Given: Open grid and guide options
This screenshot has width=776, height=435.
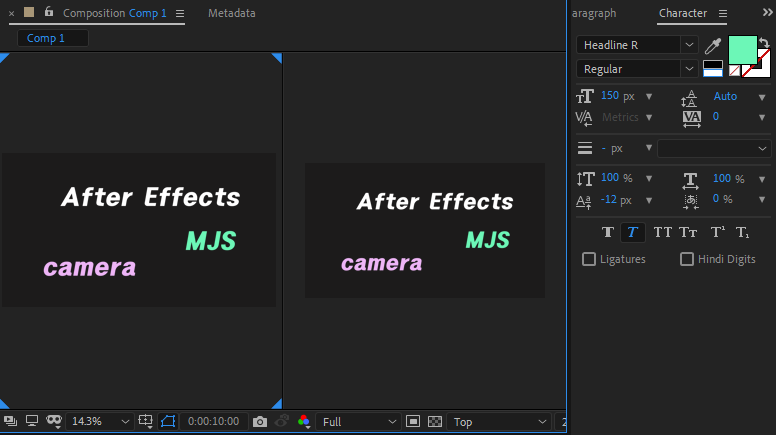Looking at the screenshot, I should (x=146, y=421).
